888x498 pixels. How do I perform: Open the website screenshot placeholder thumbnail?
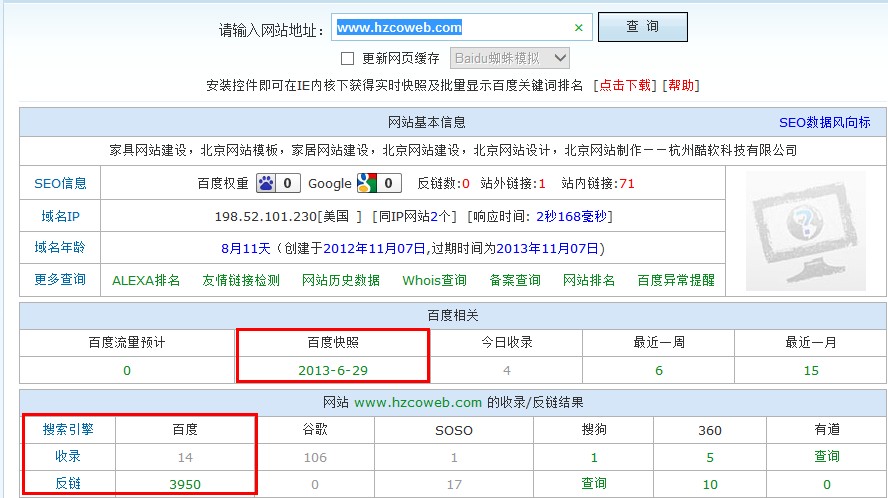click(x=805, y=231)
